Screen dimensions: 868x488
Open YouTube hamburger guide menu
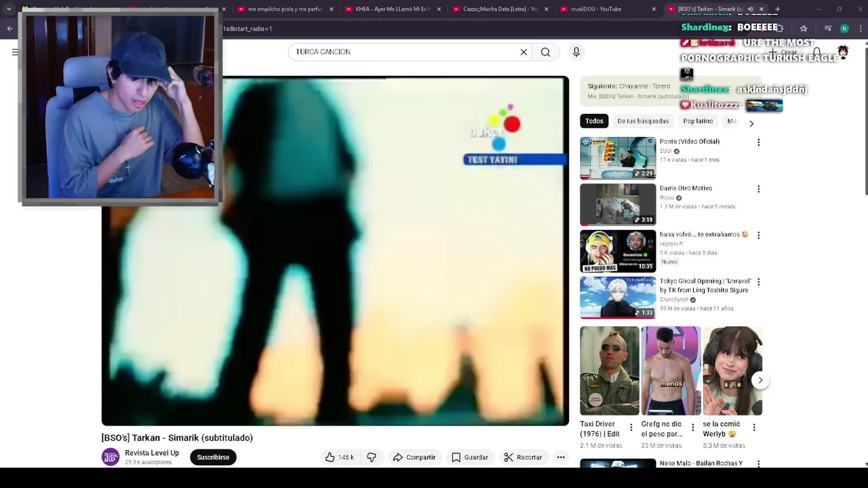click(15, 52)
